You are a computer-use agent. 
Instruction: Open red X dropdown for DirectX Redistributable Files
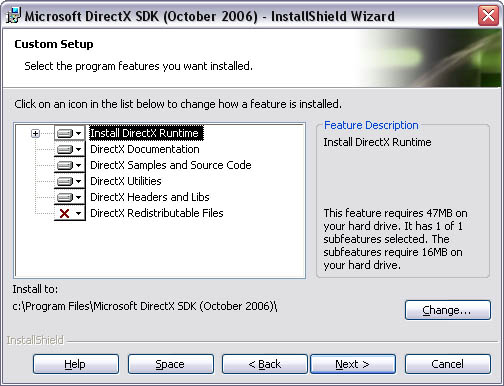[x=70, y=213]
